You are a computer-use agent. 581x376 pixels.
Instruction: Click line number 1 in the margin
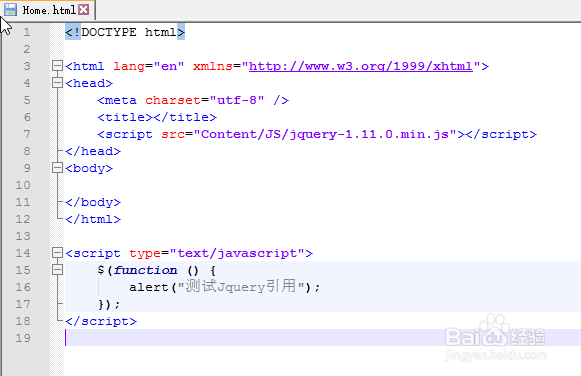(27, 32)
